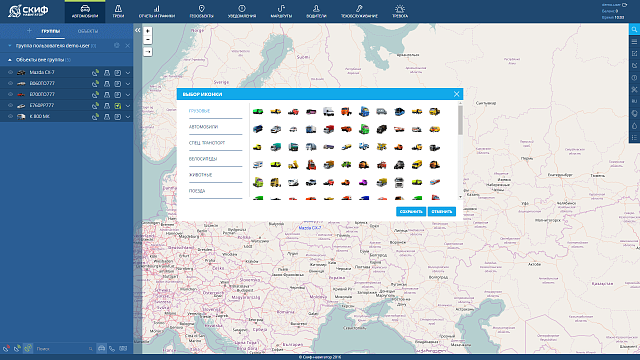Add a new group with plus icon

tap(29, 31)
